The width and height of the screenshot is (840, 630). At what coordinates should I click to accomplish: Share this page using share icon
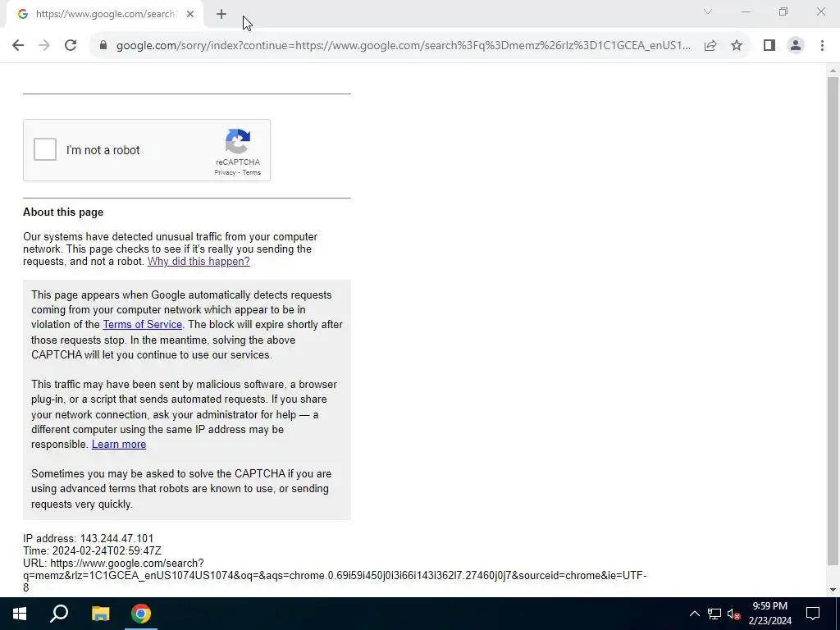tap(710, 45)
